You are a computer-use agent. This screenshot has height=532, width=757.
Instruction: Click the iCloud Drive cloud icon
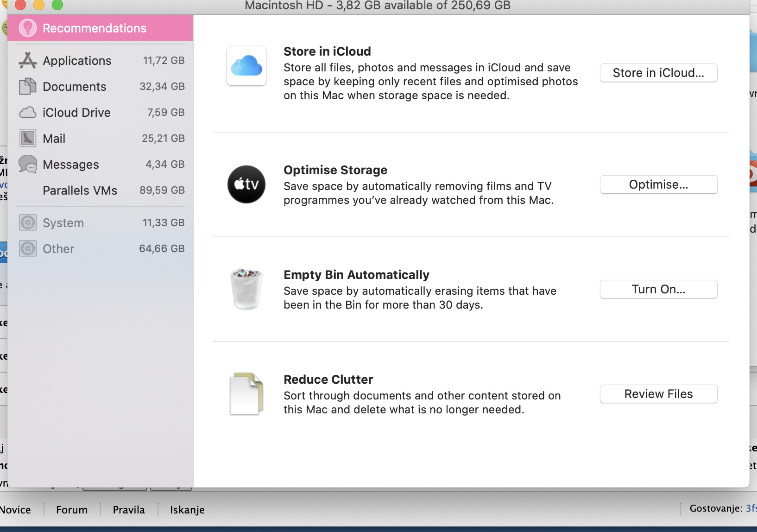tap(28, 113)
